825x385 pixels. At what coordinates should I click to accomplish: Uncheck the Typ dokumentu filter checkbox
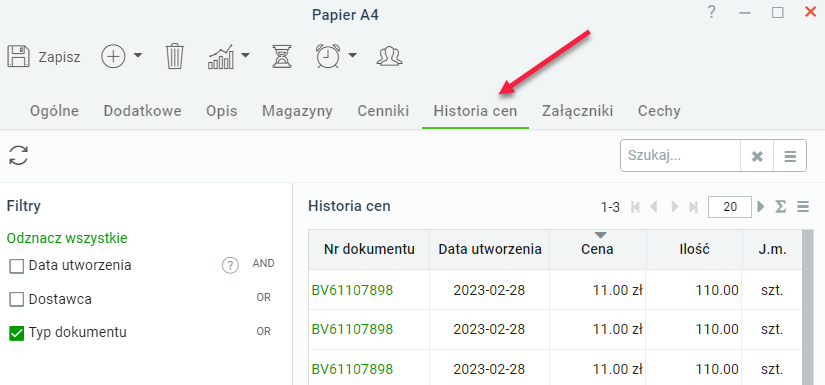tap(17, 333)
